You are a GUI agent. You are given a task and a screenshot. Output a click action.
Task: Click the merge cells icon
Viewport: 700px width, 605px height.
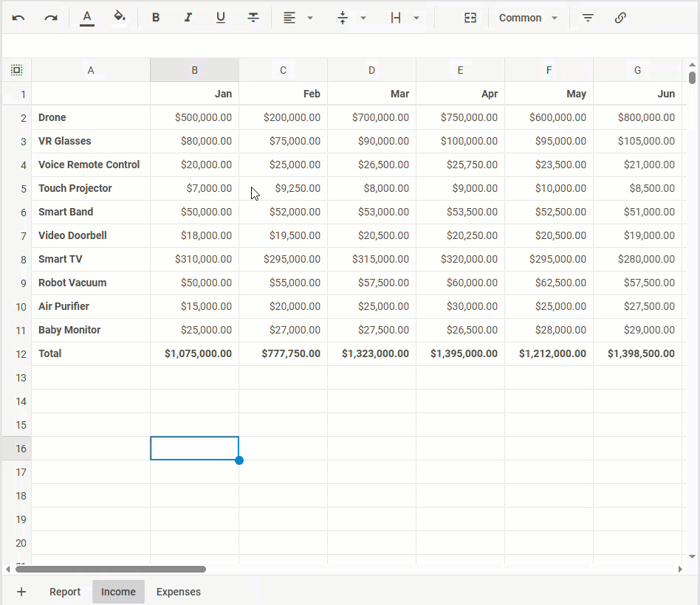click(x=470, y=18)
